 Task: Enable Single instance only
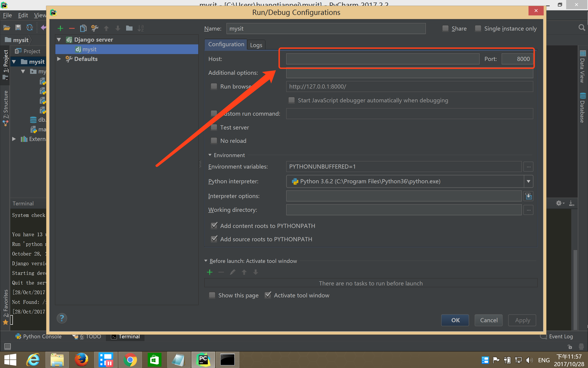coord(478,29)
